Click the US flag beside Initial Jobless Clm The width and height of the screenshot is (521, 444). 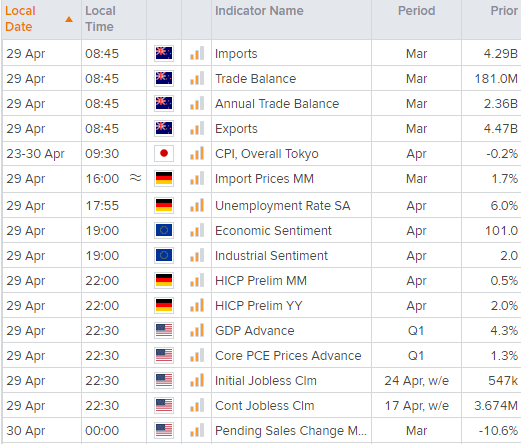pos(164,380)
